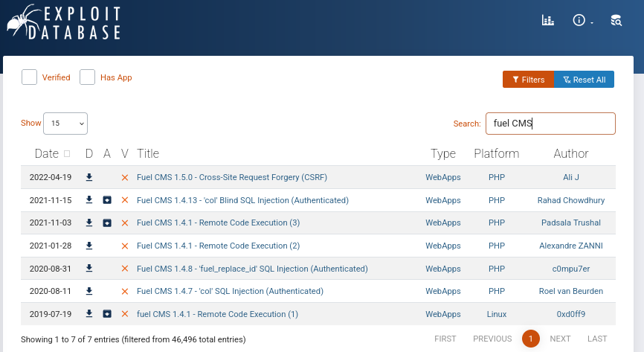
Task: Click the Linux platform link
Action: [x=497, y=314]
